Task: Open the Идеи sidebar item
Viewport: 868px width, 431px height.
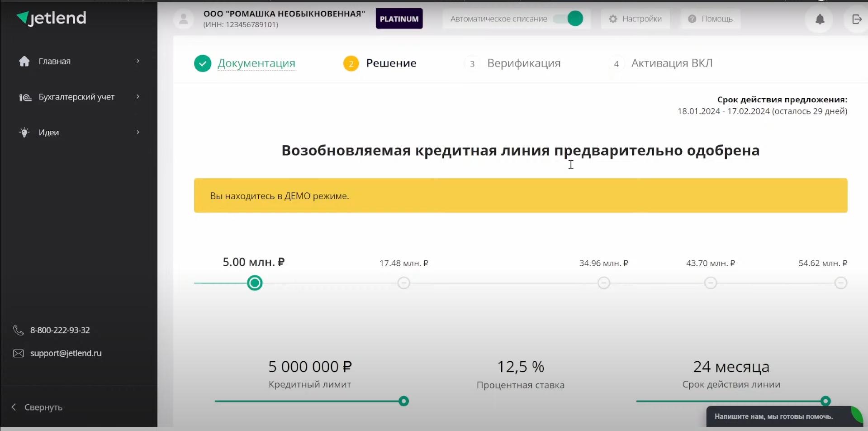Action: click(x=79, y=132)
